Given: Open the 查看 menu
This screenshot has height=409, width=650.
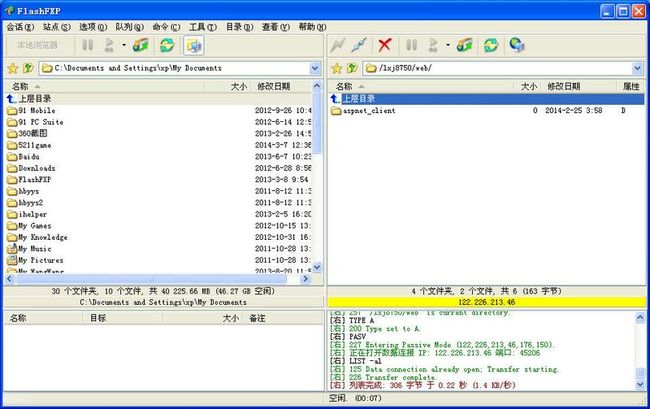Looking at the screenshot, I should (276, 27).
